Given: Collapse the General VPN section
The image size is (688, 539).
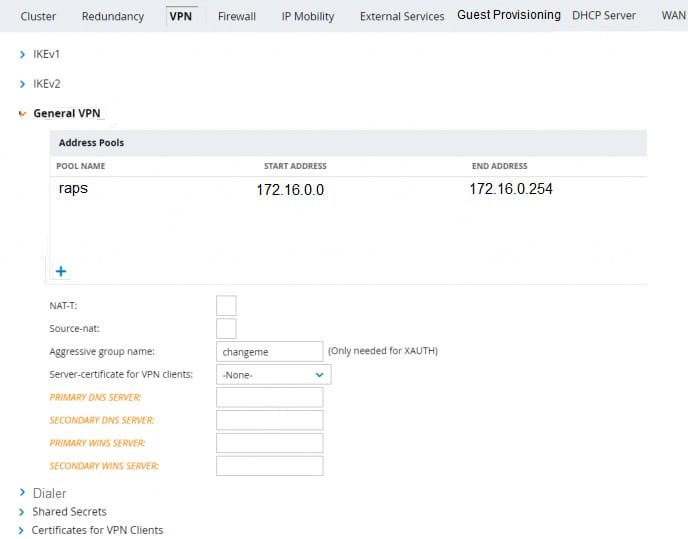Looking at the screenshot, I should (67, 113).
